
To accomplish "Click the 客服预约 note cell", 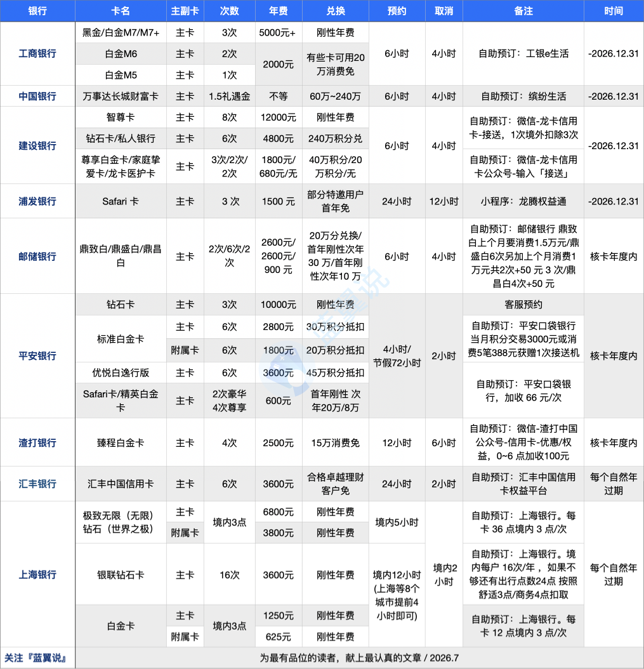I will [x=523, y=305].
